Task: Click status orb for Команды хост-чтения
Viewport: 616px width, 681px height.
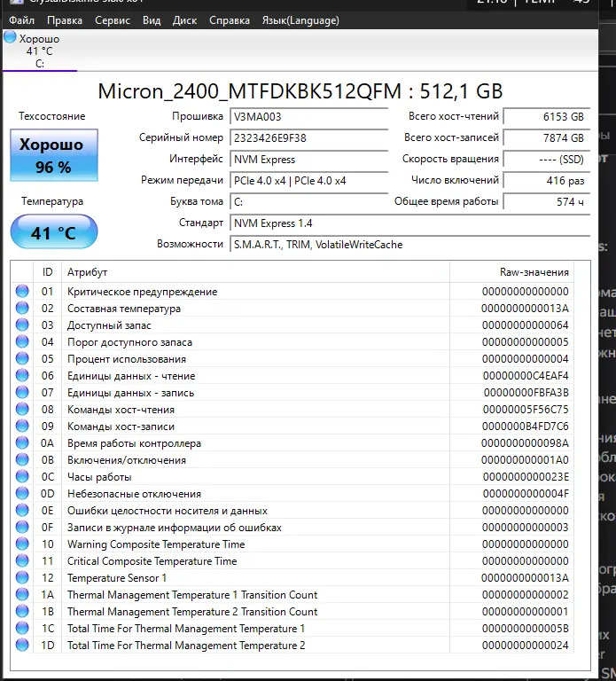Action: [x=22, y=410]
